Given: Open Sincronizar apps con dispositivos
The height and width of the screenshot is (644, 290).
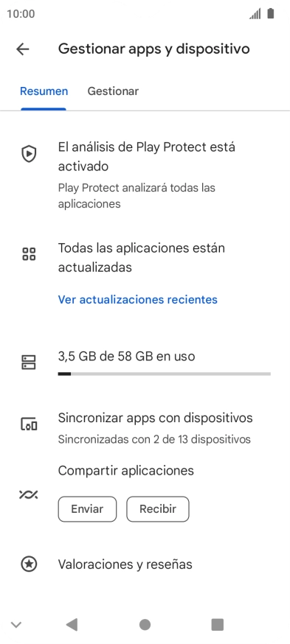Looking at the screenshot, I should (155, 428).
